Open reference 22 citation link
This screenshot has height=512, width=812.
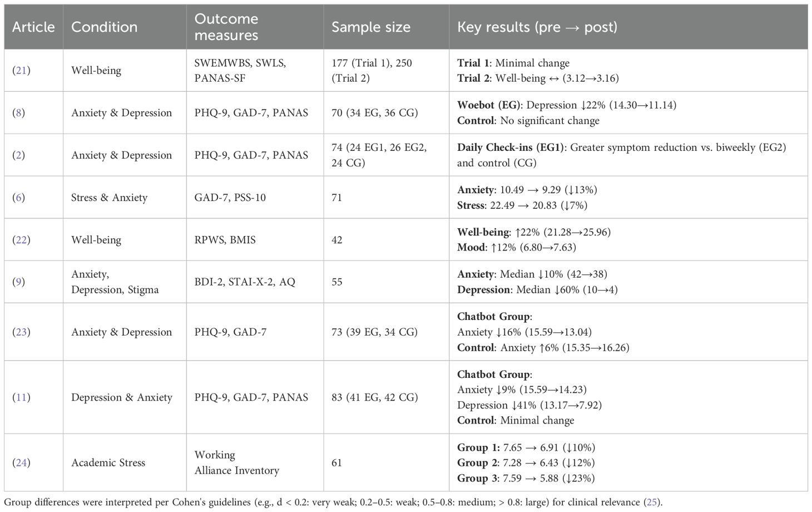point(21,240)
